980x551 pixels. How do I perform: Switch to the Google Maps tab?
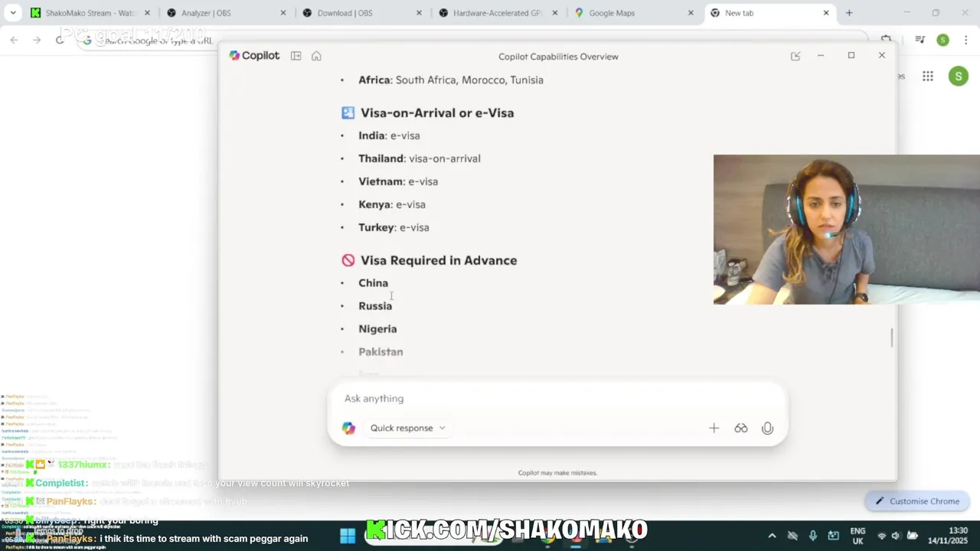point(634,13)
